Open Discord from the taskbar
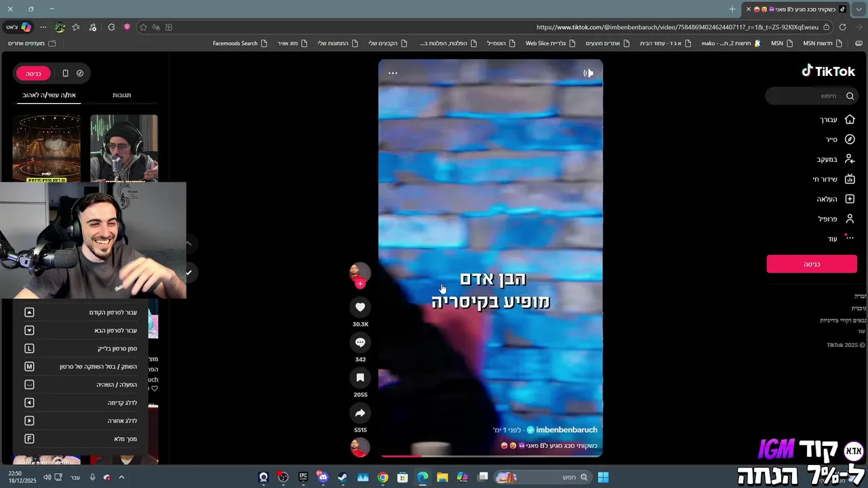 tap(323, 477)
